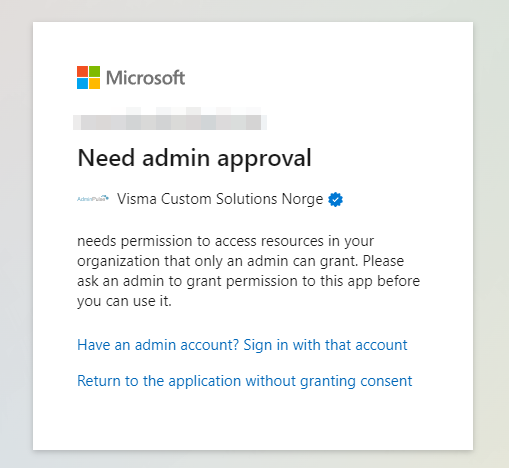The image size is (509, 468).
Task: Click the 'Need admin approval' heading
Action: tap(194, 158)
